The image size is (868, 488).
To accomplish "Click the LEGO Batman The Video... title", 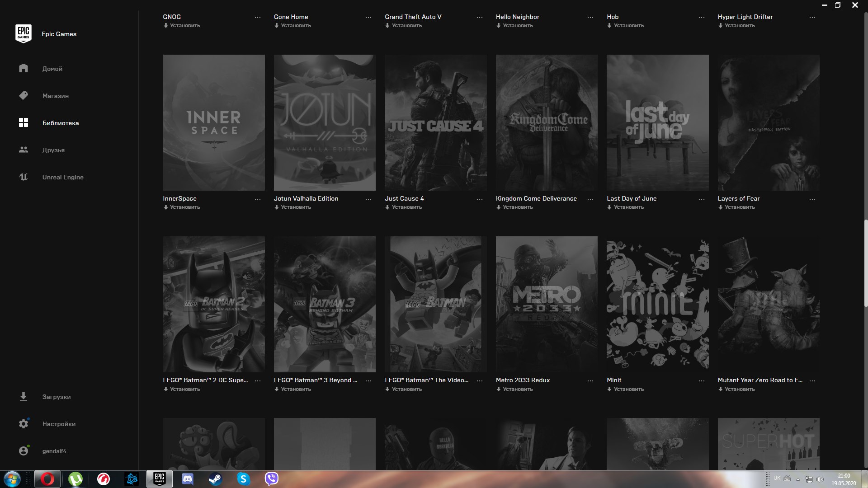I will tap(426, 380).
